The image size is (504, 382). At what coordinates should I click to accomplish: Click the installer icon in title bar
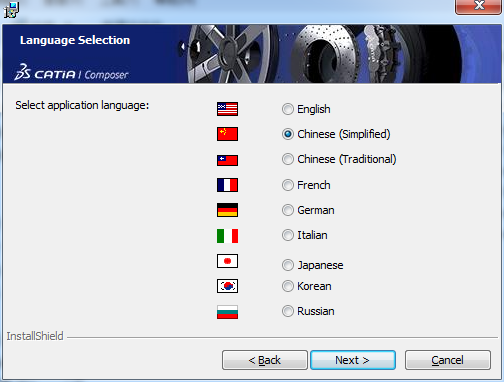pyautogui.click(x=11, y=10)
